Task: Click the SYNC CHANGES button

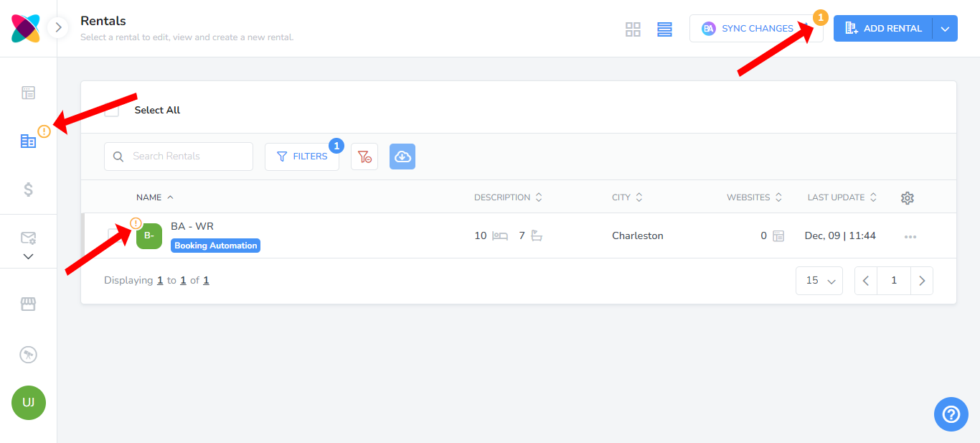Action: click(756, 29)
